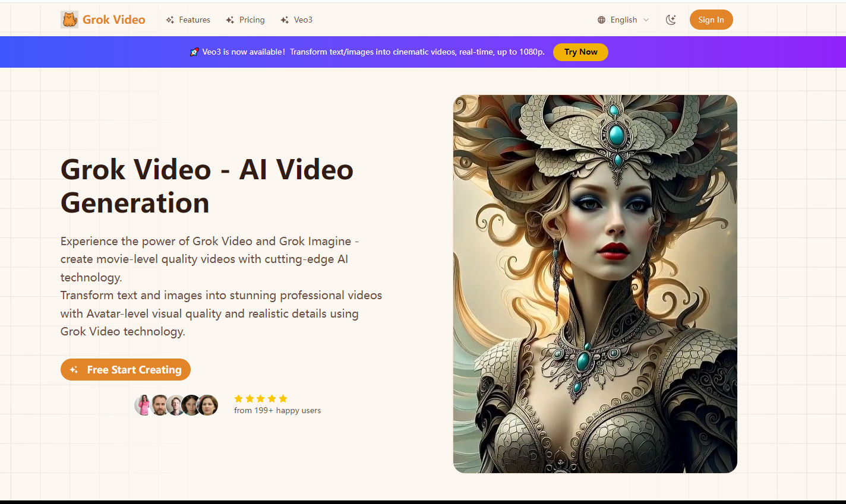Click the fantasy woman hero image
The height and width of the screenshot is (504, 846).
coord(595,284)
